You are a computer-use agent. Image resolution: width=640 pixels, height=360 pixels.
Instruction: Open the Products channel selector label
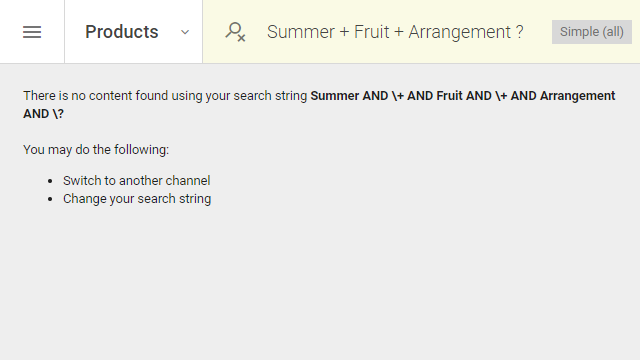pyautogui.click(x=122, y=32)
